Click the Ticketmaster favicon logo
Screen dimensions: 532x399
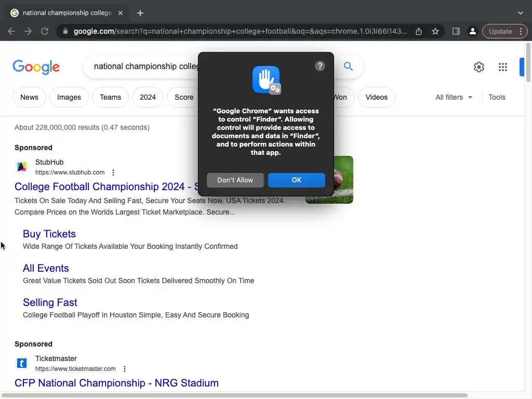coord(22,363)
